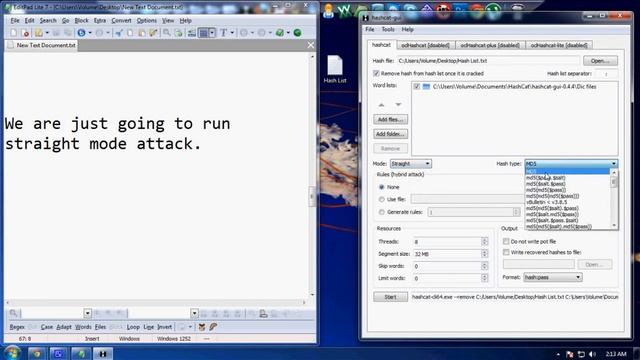The image size is (640, 360).
Task: Select md5(md5($pass)) in hash type list
Action: [x=546, y=190]
